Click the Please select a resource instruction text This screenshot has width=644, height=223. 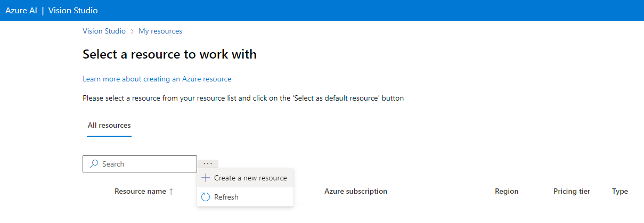tap(243, 98)
